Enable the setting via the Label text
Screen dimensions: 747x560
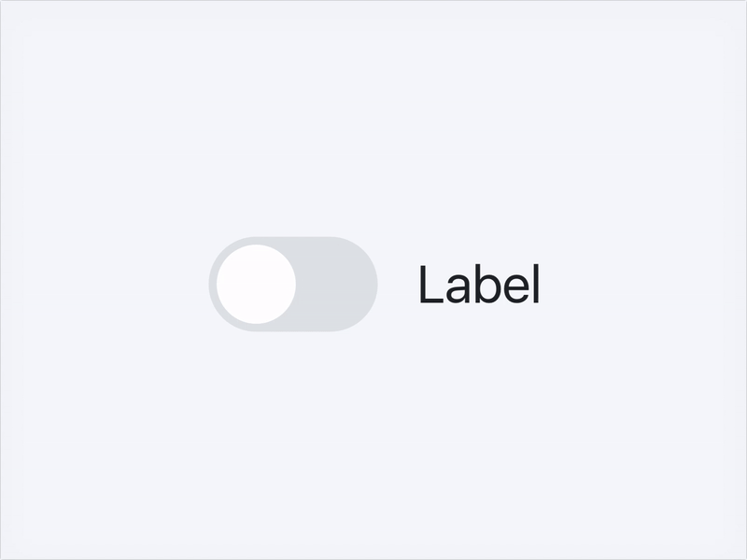[x=479, y=285]
